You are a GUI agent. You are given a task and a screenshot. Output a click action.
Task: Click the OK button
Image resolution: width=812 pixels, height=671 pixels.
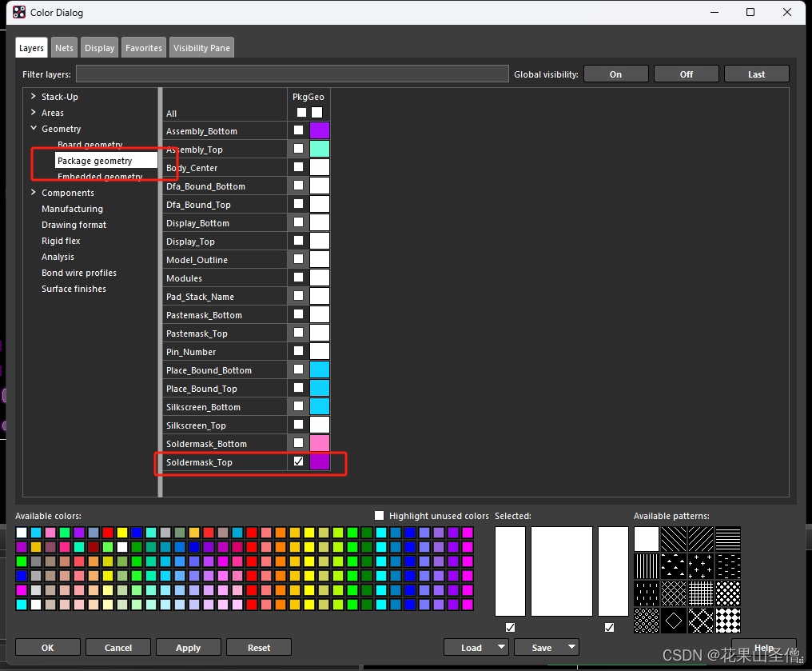click(48, 648)
